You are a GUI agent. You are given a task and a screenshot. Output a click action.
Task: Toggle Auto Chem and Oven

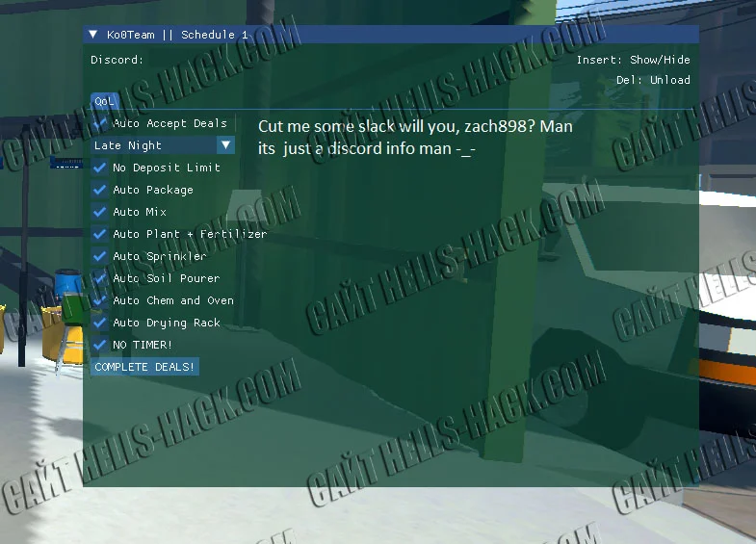[x=99, y=300]
